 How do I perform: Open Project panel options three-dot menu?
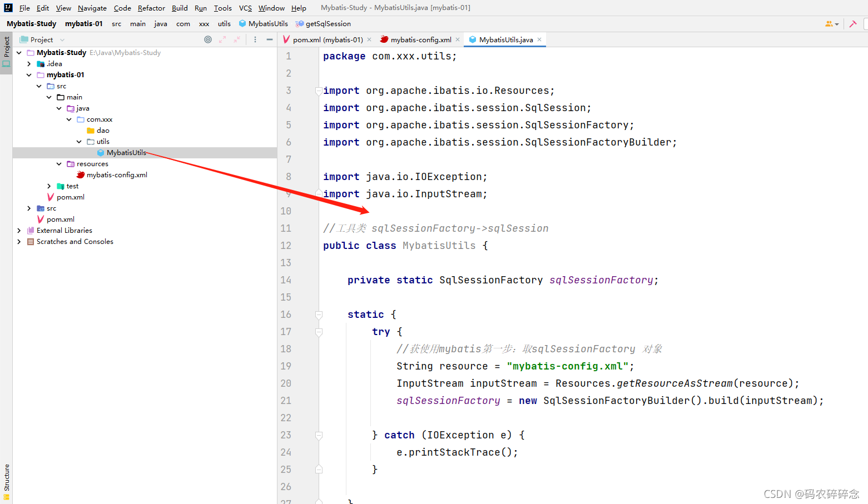(x=255, y=39)
